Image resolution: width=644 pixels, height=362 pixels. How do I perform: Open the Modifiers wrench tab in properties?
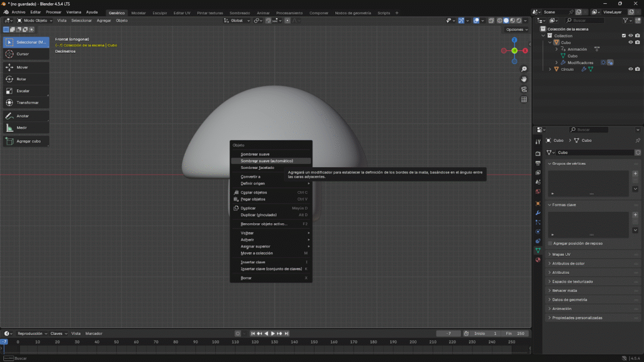coord(538,213)
